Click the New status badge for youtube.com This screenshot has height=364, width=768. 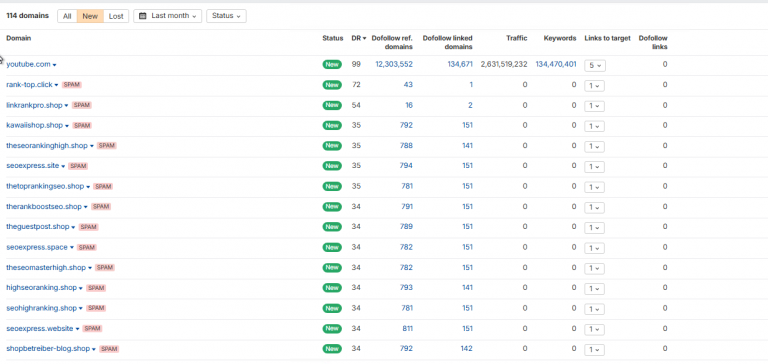(x=332, y=65)
